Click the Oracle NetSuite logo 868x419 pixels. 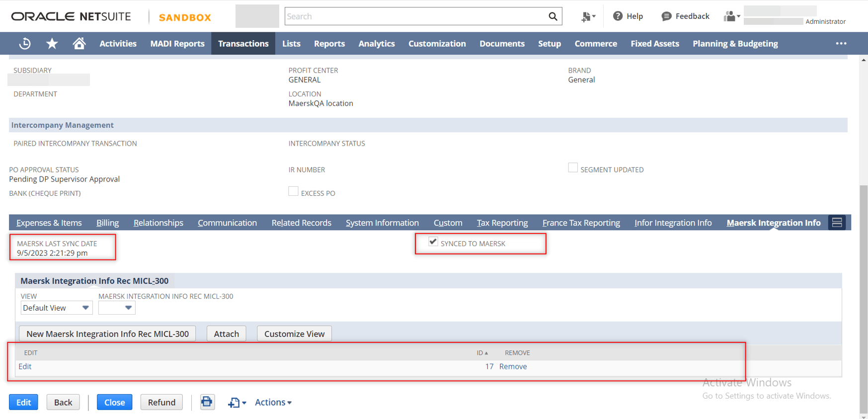coord(71,16)
